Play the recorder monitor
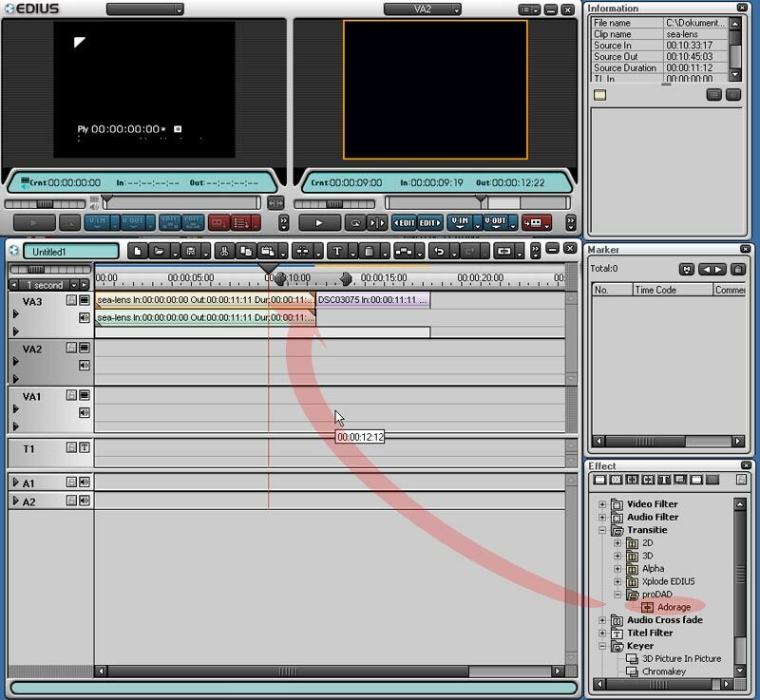Screen dimensions: 760x700 point(319,223)
